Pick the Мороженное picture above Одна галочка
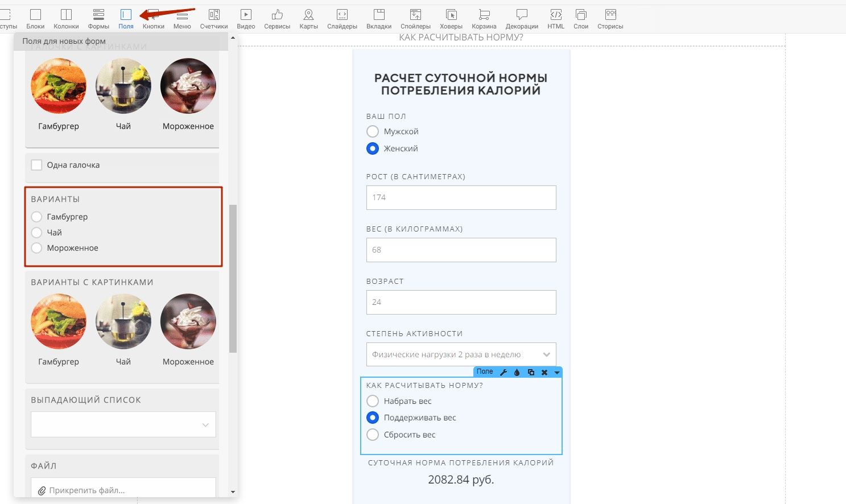846x504 pixels. [188, 86]
